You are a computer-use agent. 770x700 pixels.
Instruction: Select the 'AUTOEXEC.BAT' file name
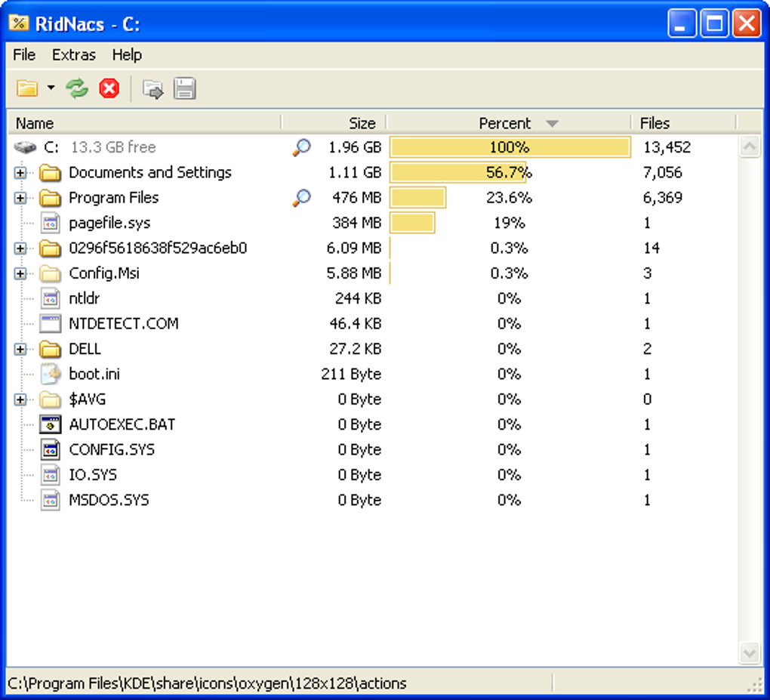click(x=122, y=424)
